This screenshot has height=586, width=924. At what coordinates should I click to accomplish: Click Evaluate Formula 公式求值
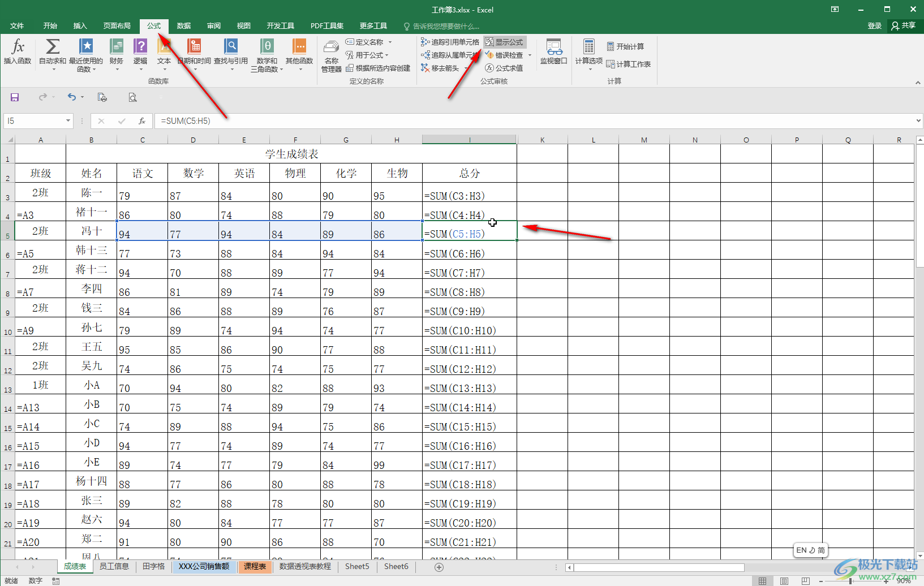[504, 68]
